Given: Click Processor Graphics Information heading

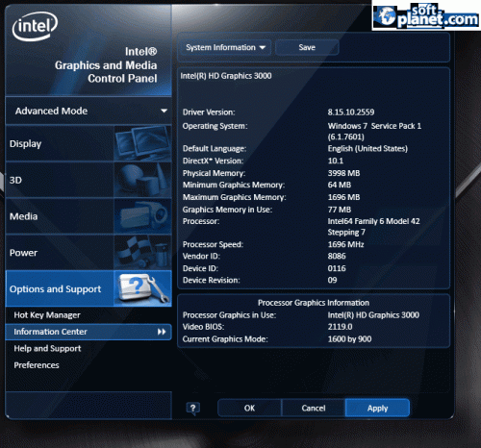Looking at the screenshot, I should pos(314,303).
